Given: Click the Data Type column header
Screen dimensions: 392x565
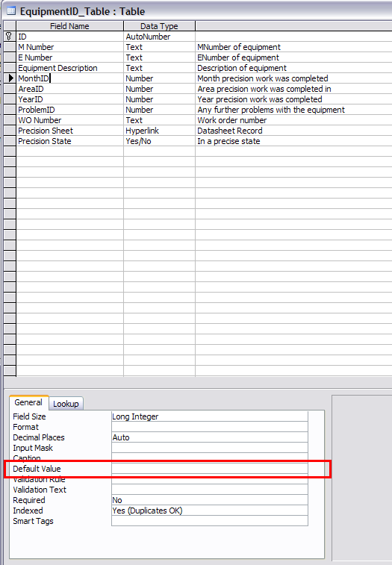Looking at the screenshot, I should coord(159,26).
